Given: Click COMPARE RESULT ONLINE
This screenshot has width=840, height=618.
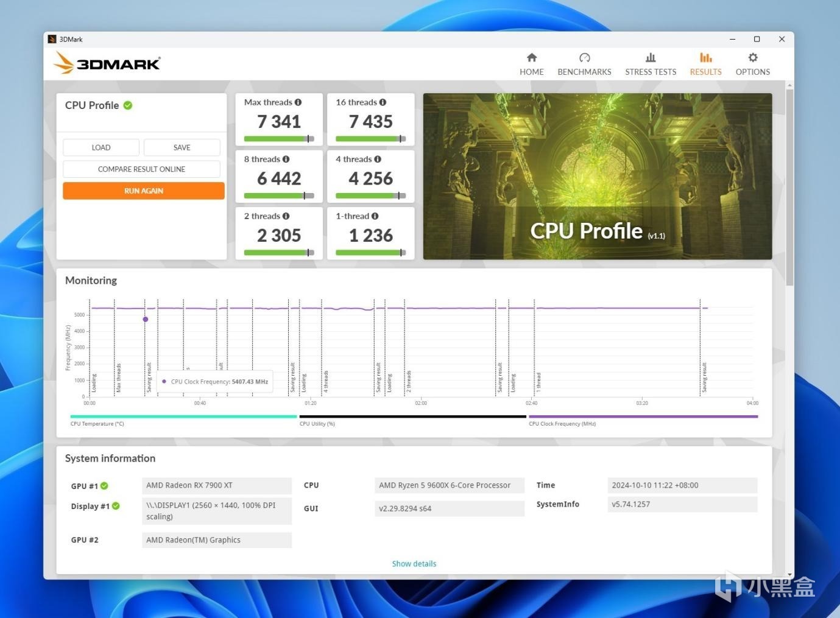Looking at the screenshot, I should (141, 169).
